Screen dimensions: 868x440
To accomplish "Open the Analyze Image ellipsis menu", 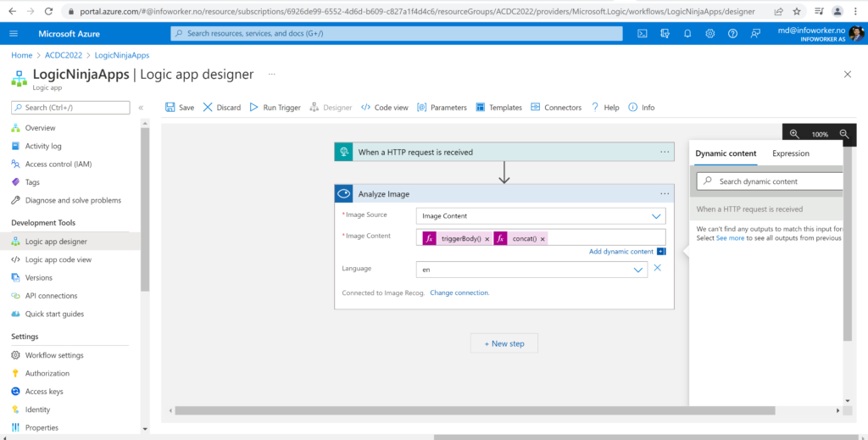I will [665, 193].
